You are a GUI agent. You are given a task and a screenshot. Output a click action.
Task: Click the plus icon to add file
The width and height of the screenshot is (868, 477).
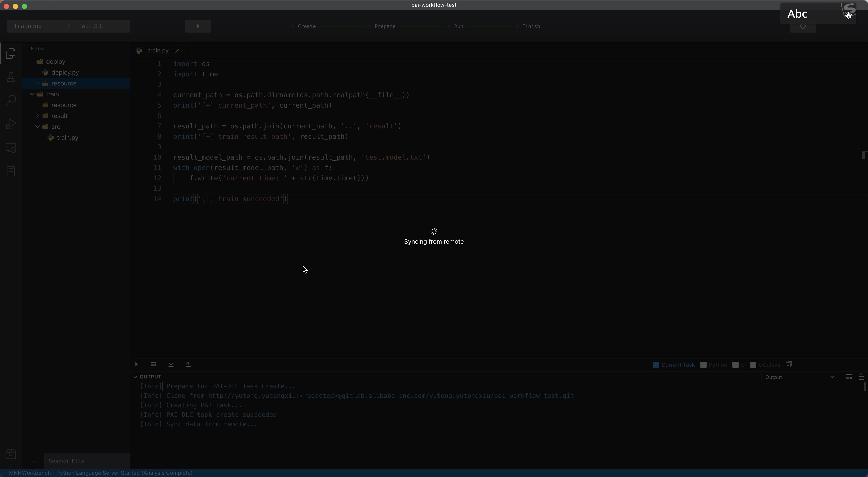click(x=34, y=461)
